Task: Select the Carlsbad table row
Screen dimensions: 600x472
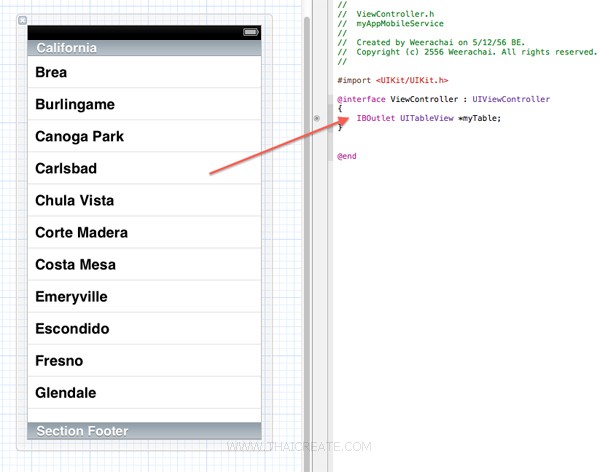Action: pos(145,168)
